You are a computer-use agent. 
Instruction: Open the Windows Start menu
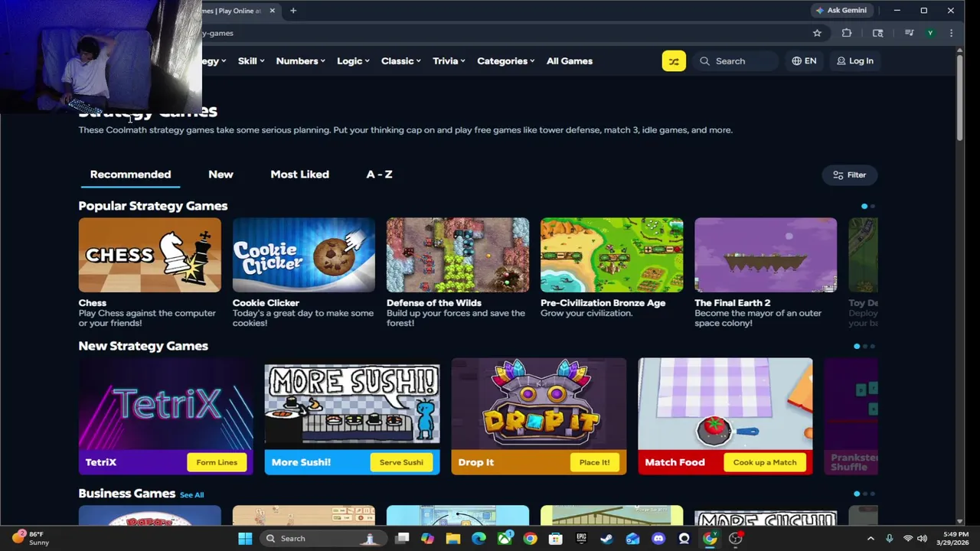245,539
